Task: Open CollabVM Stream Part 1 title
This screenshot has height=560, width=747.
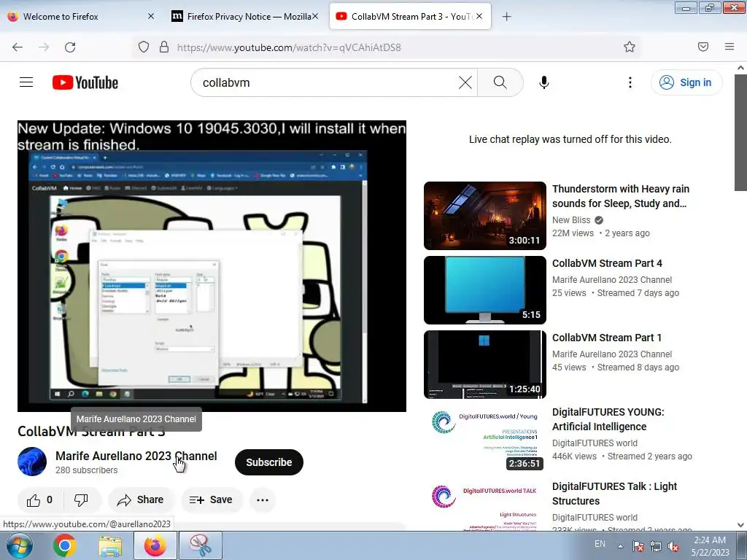Action: [606, 338]
